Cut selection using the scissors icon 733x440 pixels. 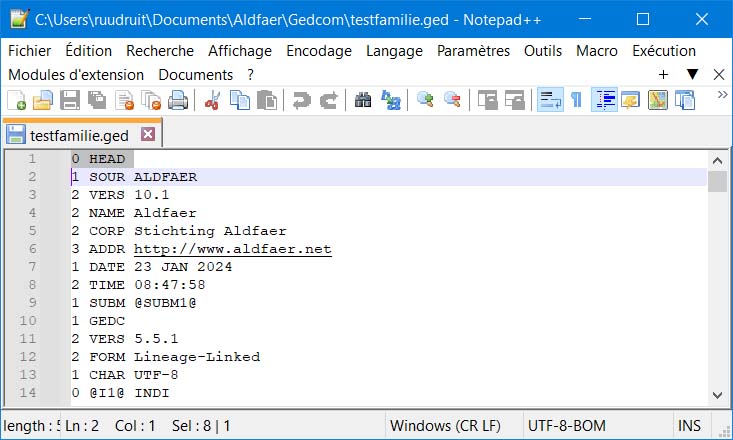(x=212, y=99)
